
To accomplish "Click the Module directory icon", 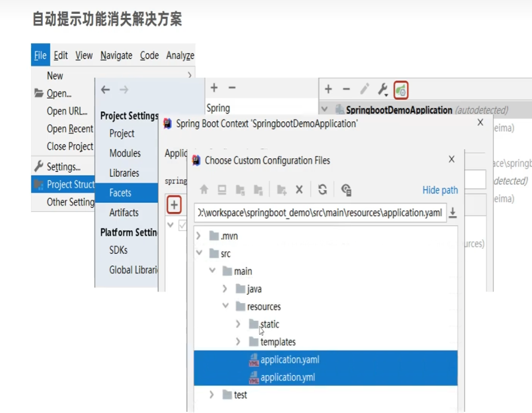I will [x=258, y=190].
